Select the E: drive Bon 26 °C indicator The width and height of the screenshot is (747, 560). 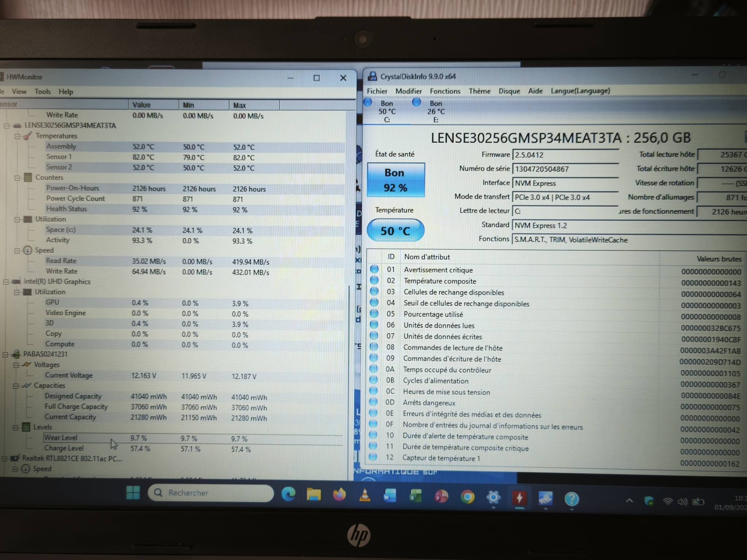click(x=431, y=111)
